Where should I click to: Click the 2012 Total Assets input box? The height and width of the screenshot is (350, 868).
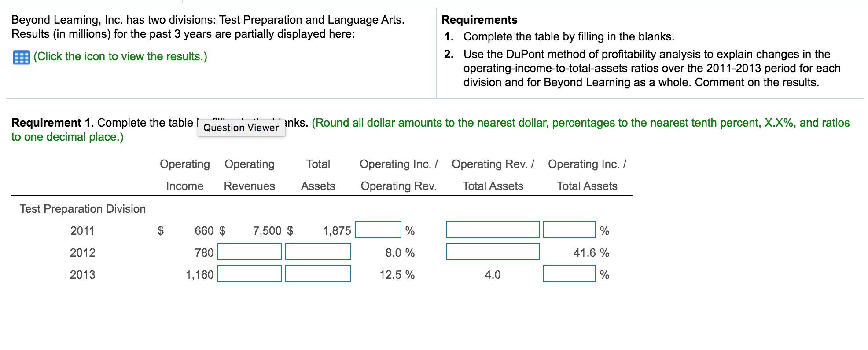(x=318, y=252)
